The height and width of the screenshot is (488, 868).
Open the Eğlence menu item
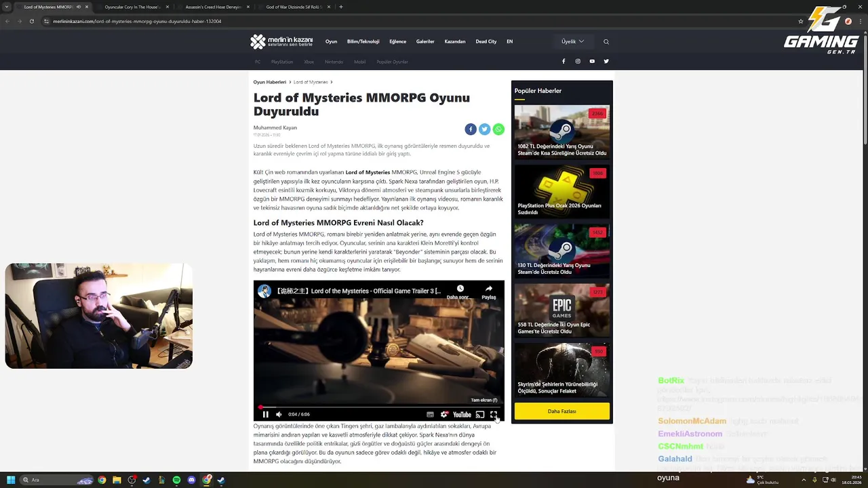(397, 41)
